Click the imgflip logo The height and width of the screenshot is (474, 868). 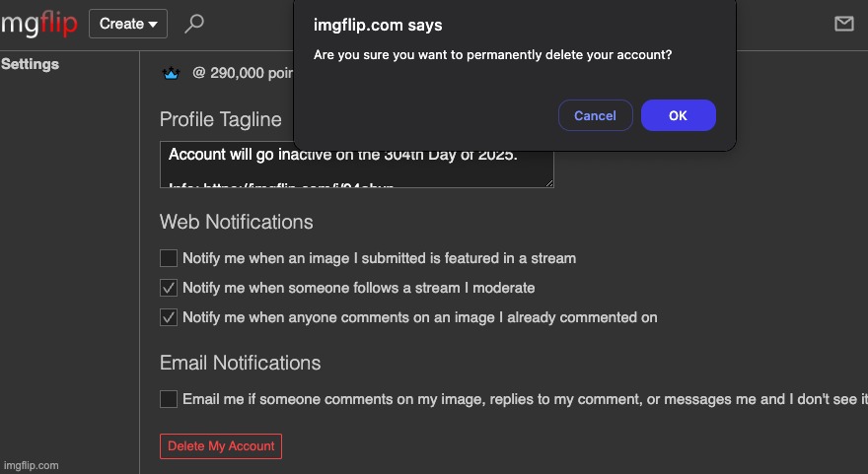point(38,25)
